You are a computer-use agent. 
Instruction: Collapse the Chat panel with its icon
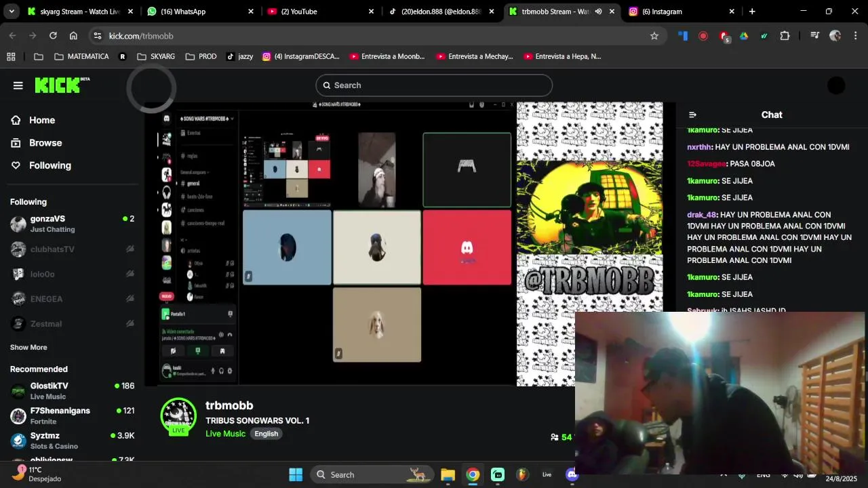click(x=692, y=115)
